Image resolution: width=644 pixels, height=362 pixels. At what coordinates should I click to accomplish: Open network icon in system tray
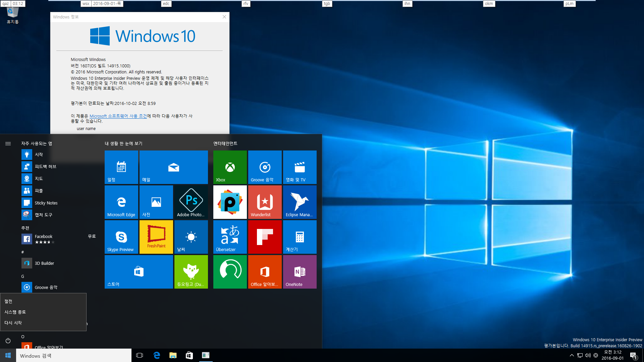[x=580, y=355]
